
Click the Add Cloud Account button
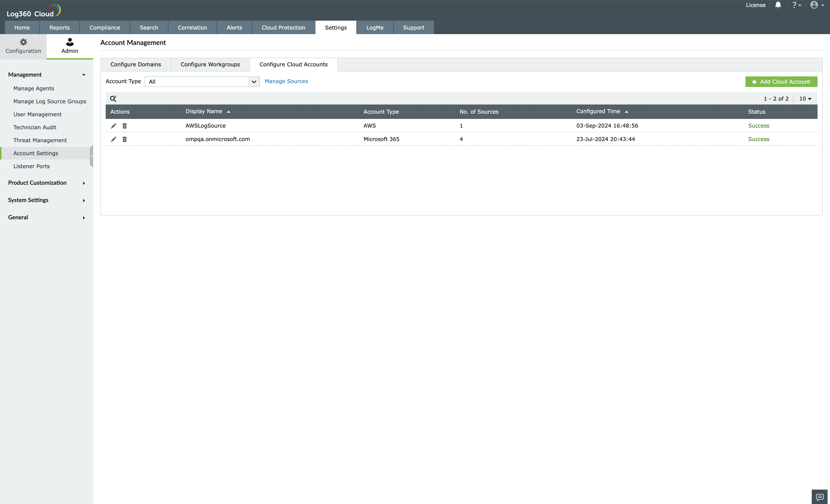point(781,81)
